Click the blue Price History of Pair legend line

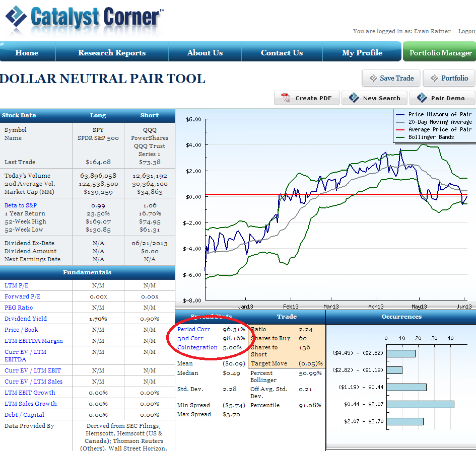400,115
